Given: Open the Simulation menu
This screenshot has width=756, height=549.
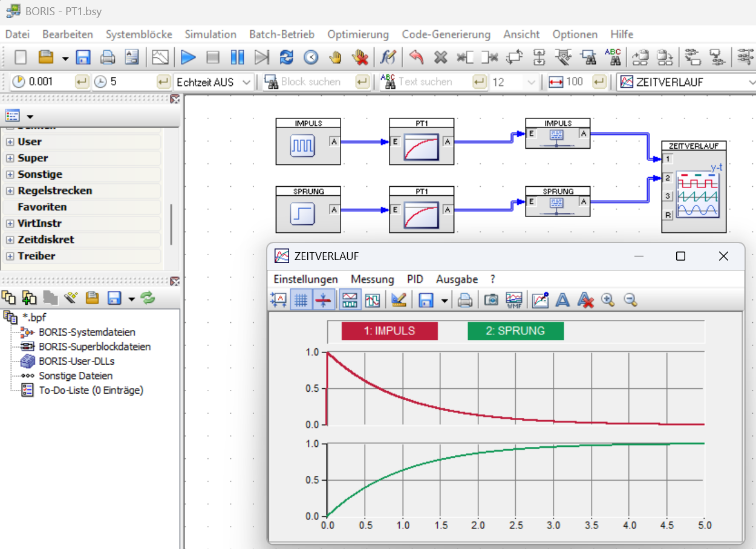Looking at the screenshot, I should point(210,34).
